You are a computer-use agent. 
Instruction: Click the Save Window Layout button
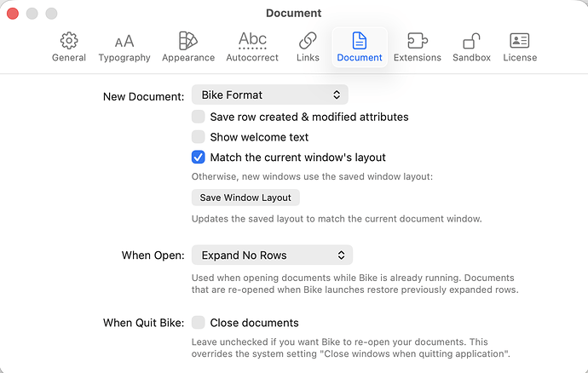click(x=245, y=198)
